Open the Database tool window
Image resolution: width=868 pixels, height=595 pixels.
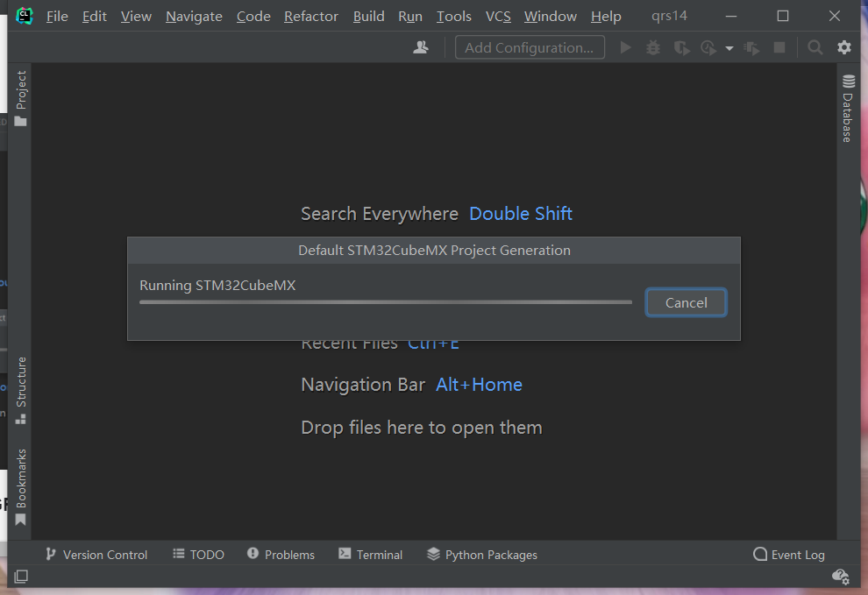click(x=848, y=109)
